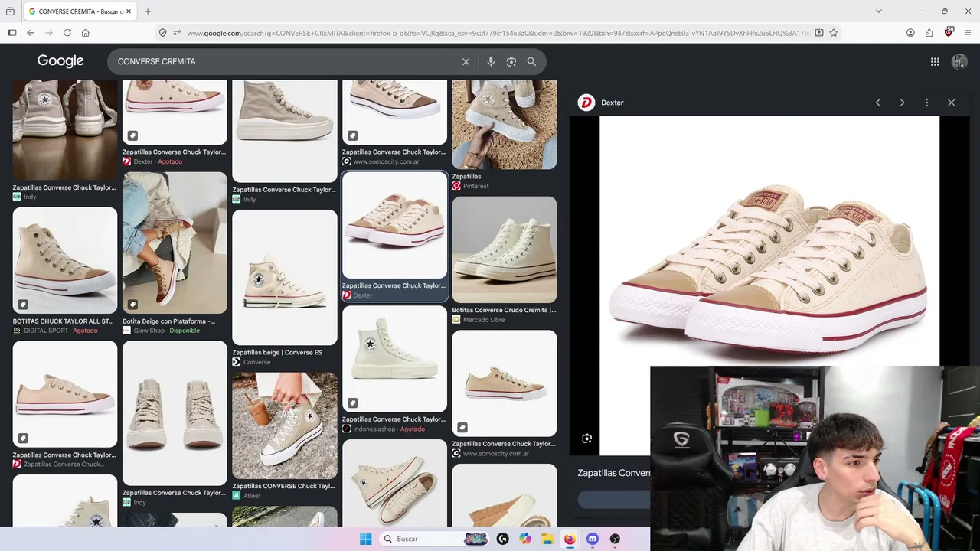Click the Atleet source link
The width and height of the screenshot is (980, 551).
[247, 496]
